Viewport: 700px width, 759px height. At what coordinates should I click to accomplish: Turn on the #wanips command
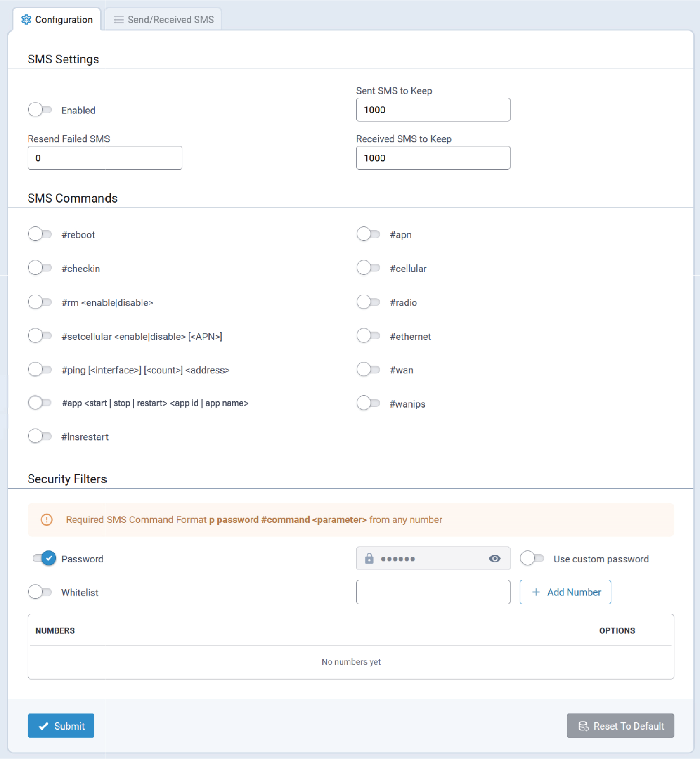pyautogui.click(x=368, y=403)
